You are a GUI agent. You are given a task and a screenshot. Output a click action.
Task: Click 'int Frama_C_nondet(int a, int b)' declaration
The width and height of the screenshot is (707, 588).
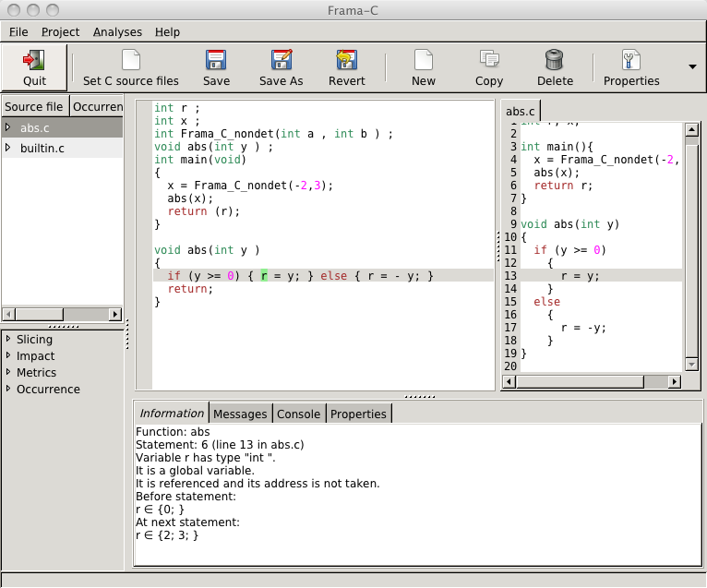pyautogui.click(x=273, y=134)
